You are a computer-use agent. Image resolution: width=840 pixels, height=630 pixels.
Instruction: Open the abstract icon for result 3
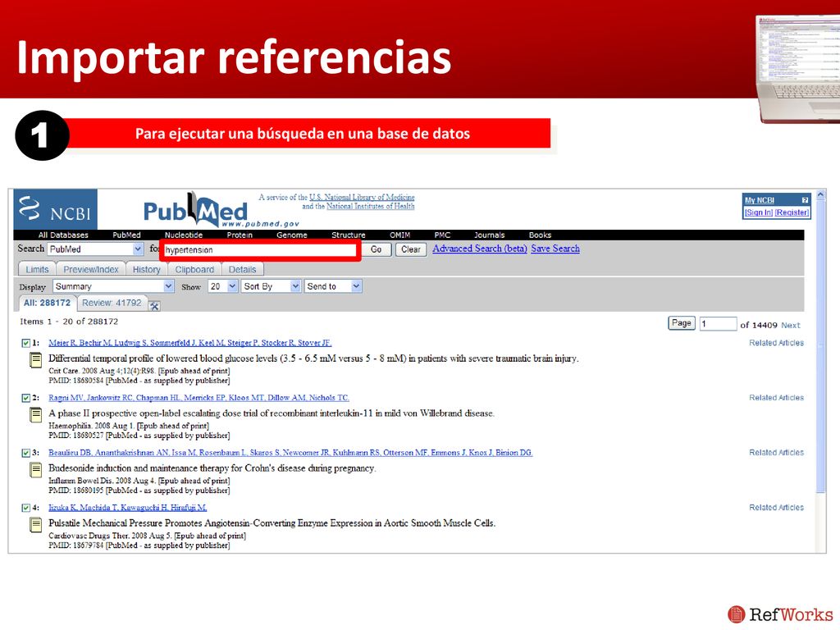tap(35, 470)
